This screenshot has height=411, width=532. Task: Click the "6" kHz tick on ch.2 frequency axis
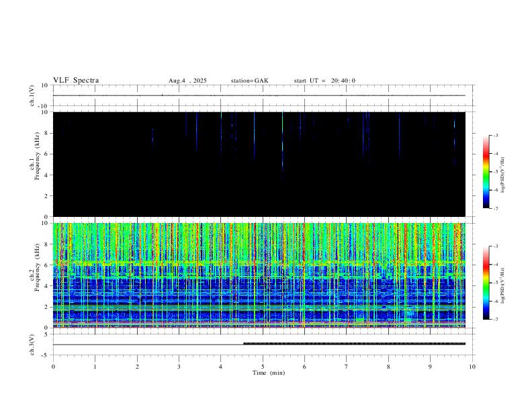coord(47,265)
